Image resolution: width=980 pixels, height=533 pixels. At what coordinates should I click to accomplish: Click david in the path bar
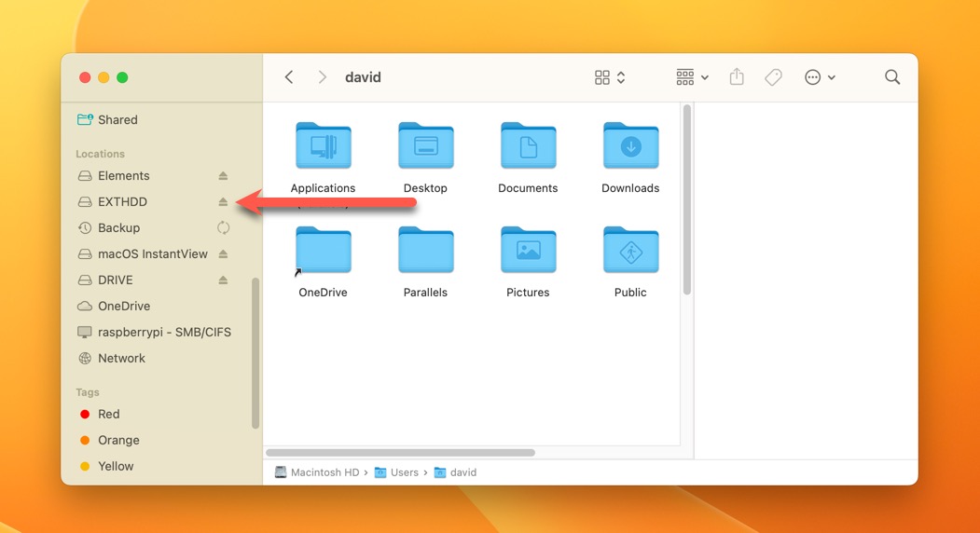(x=455, y=472)
